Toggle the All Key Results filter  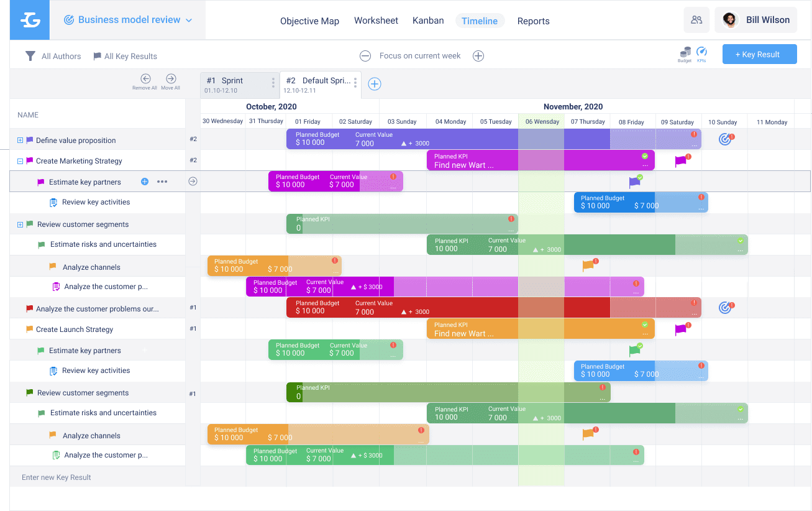[125, 56]
